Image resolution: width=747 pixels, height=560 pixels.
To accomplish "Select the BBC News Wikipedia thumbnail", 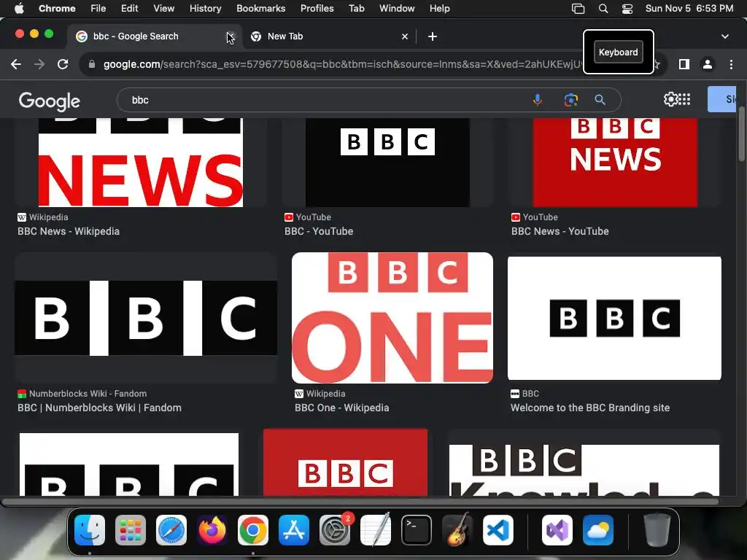I will click(x=141, y=163).
